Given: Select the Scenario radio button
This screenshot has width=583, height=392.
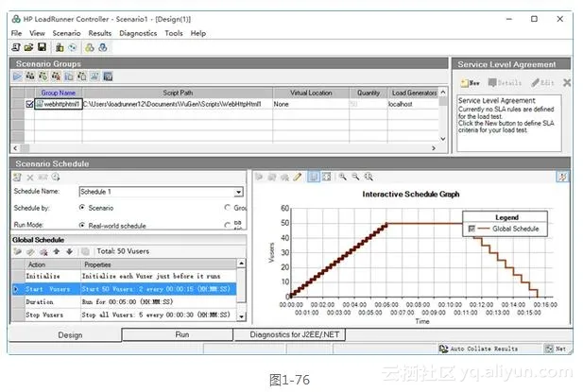Looking at the screenshot, I should [x=82, y=207].
